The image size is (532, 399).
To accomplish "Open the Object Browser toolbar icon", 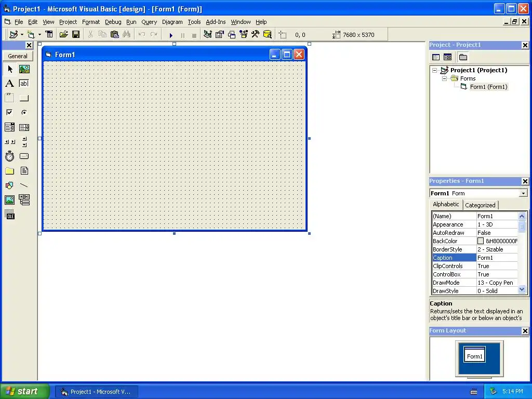I will click(x=244, y=34).
